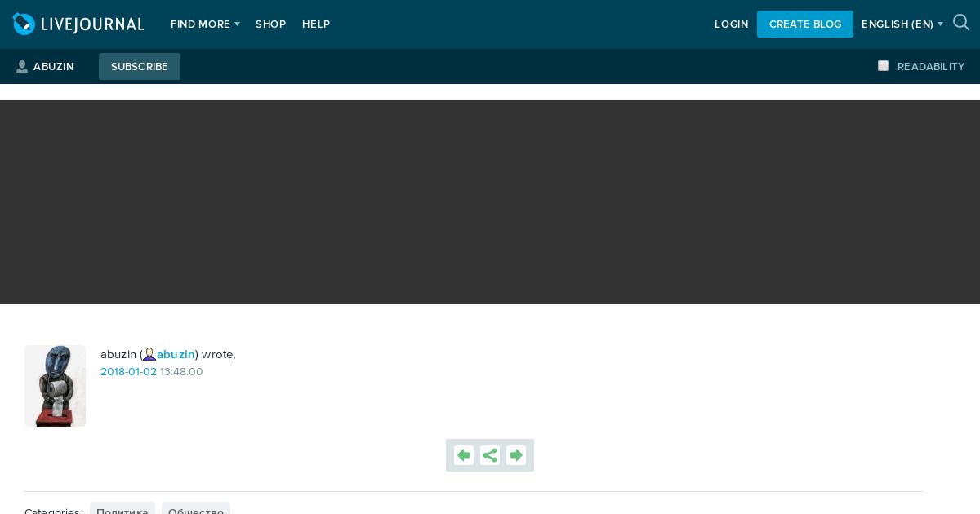Viewport: 980px width, 514px height.
Task: Open the 2018-01-02 date link
Action: (128, 372)
